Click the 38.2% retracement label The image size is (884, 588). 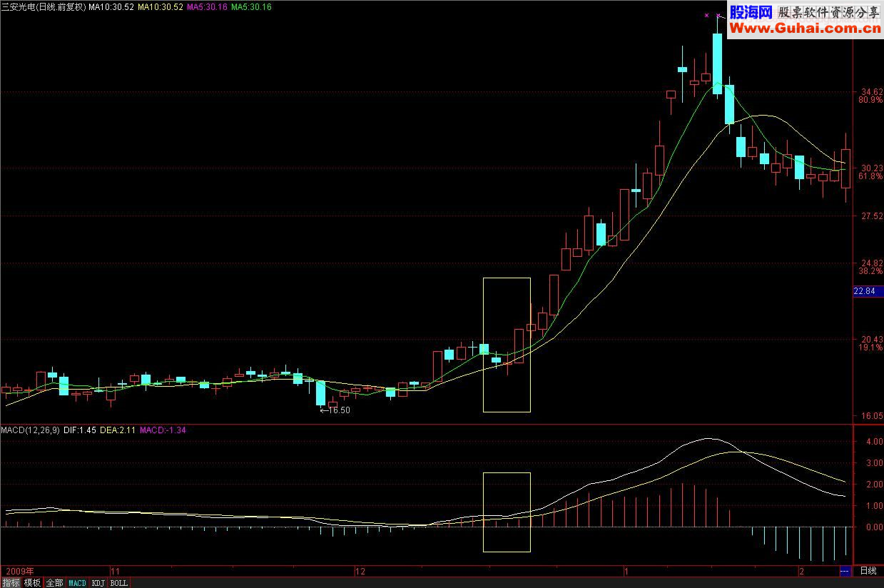click(870, 271)
